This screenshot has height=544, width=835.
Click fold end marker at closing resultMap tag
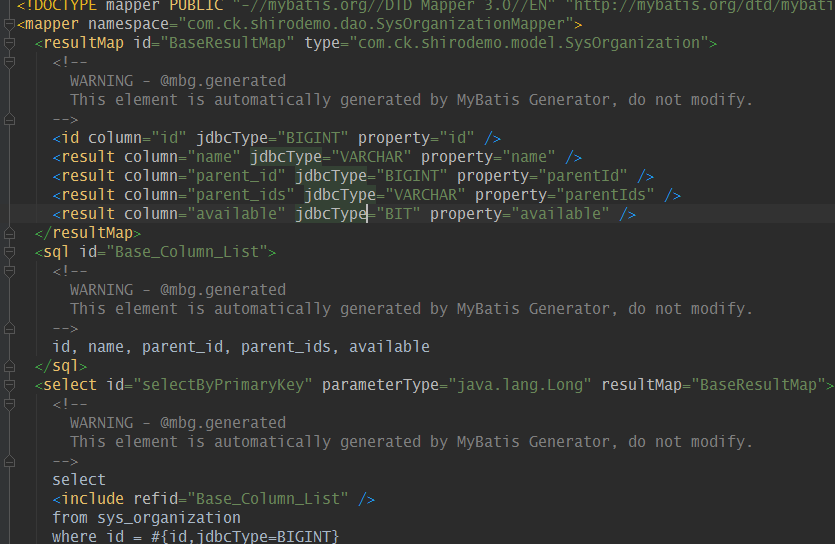(x=9, y=232)
